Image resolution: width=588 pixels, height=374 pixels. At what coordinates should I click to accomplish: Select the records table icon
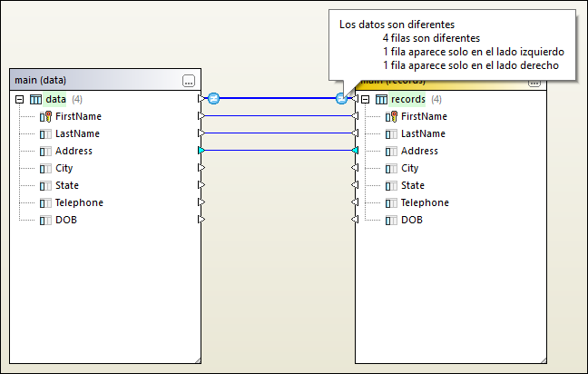point(381,100)
